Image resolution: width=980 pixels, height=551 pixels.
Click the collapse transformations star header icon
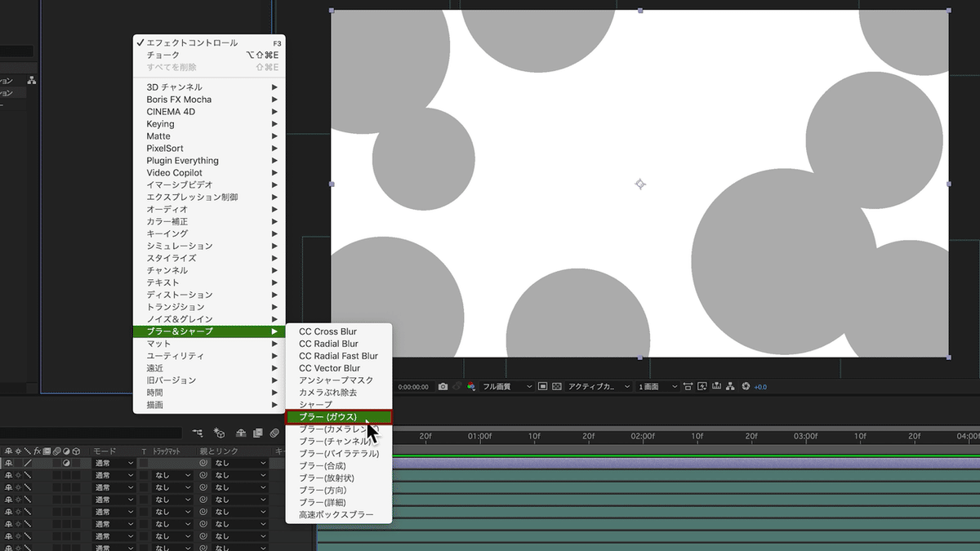18,451
